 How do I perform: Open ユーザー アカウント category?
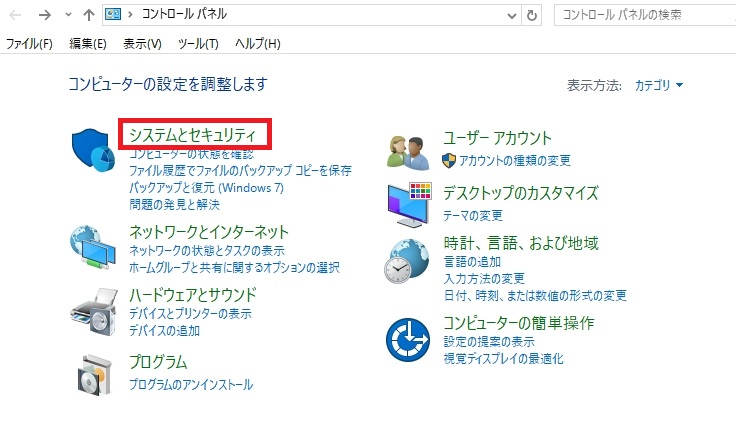coord(498,138)
